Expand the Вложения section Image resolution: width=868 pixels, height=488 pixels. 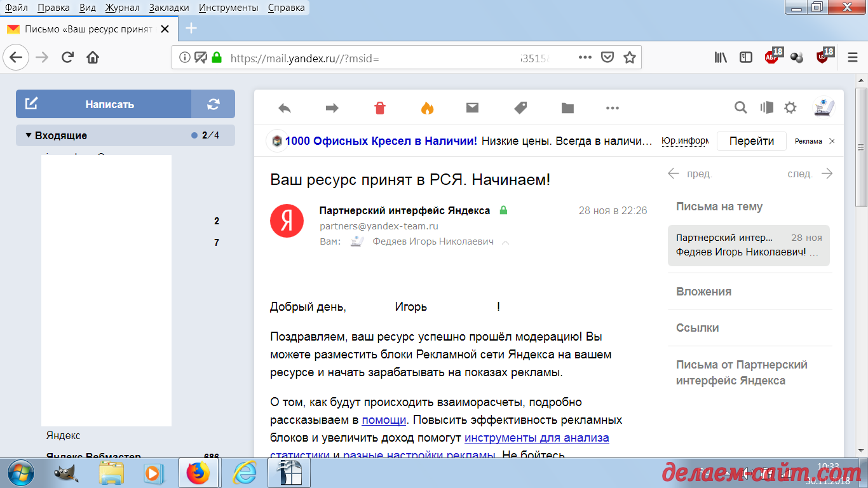coord(703,292)
